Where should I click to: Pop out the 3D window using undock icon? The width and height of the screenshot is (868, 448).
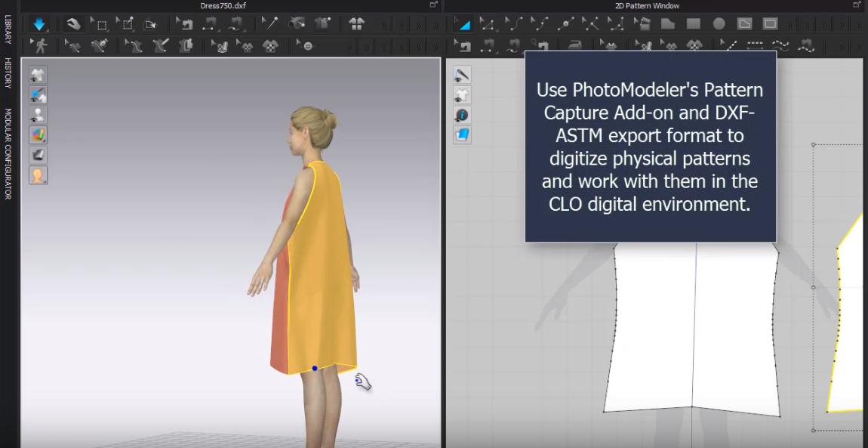[433, 5]
